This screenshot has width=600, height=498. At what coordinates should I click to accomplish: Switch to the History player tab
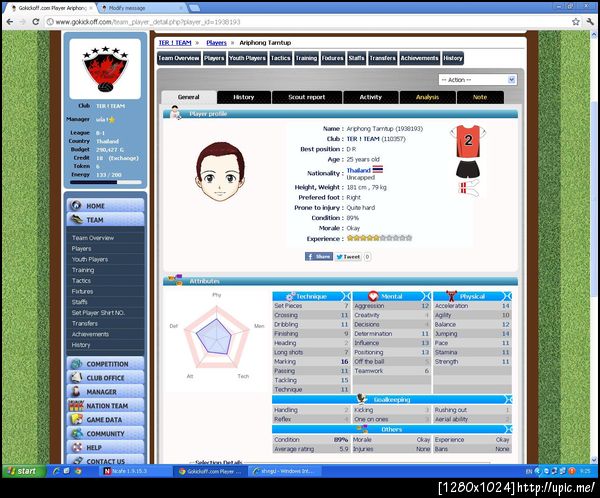(x=244, y=97)
